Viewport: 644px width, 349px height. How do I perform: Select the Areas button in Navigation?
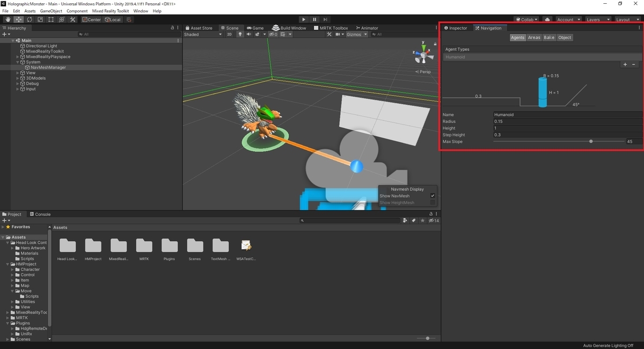534,38
